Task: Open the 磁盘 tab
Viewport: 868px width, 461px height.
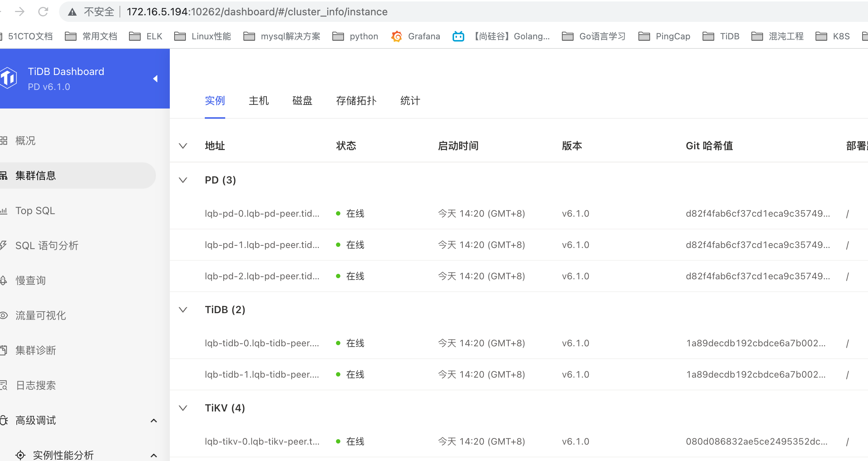Action: point(302,101)
